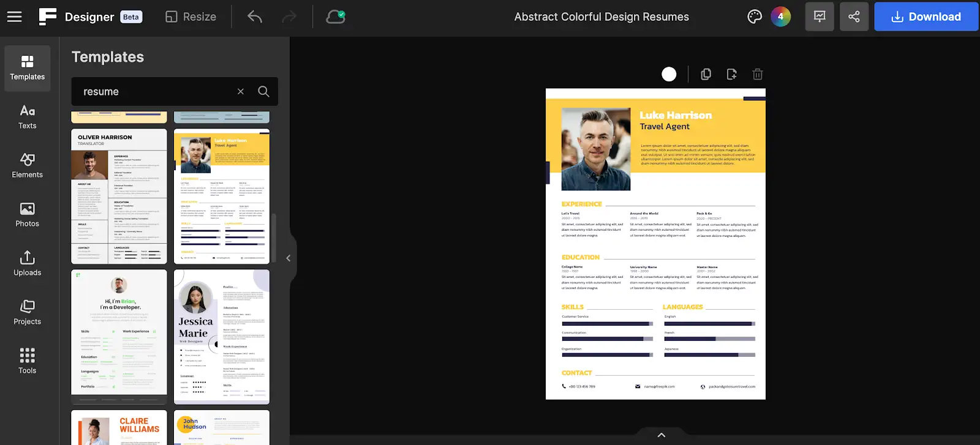Select the EDUCATION heading on canvas

click(581, 257)
